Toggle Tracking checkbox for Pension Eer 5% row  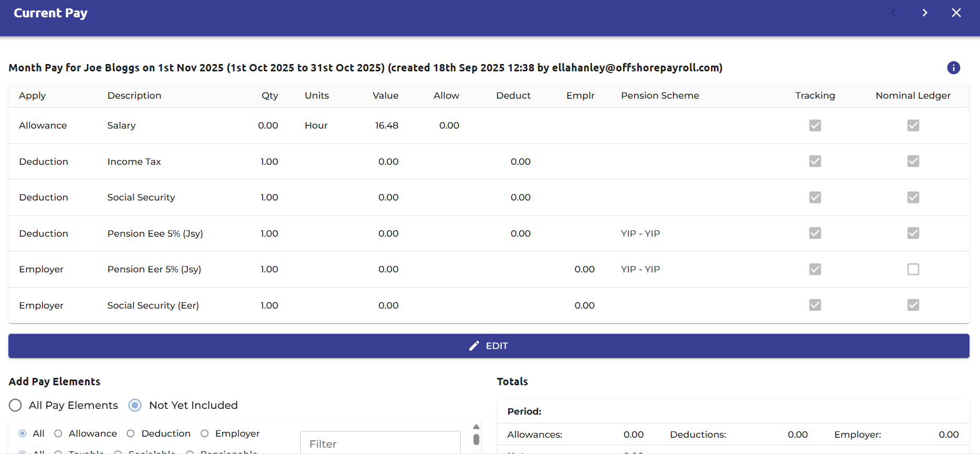[x=815, y=269]
